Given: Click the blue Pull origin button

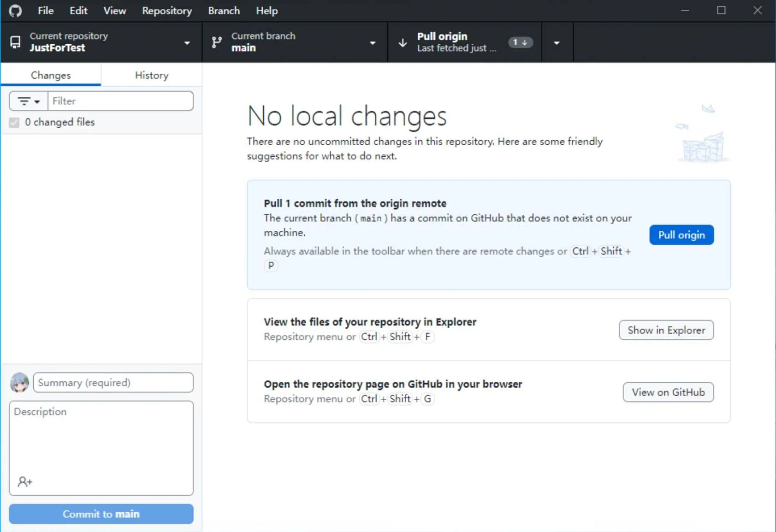Looking at the screenshot, I should pyautogui.click(x=681, y=235).
